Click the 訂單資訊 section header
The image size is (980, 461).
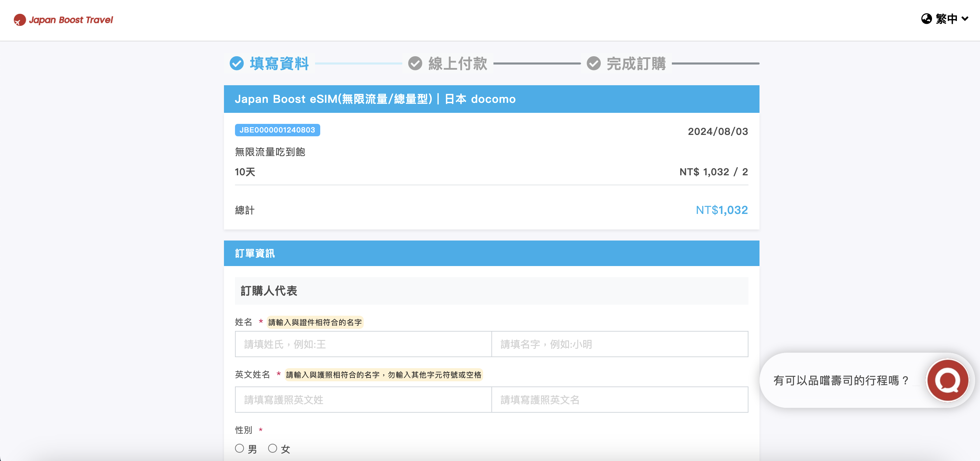tap(491, 253)
